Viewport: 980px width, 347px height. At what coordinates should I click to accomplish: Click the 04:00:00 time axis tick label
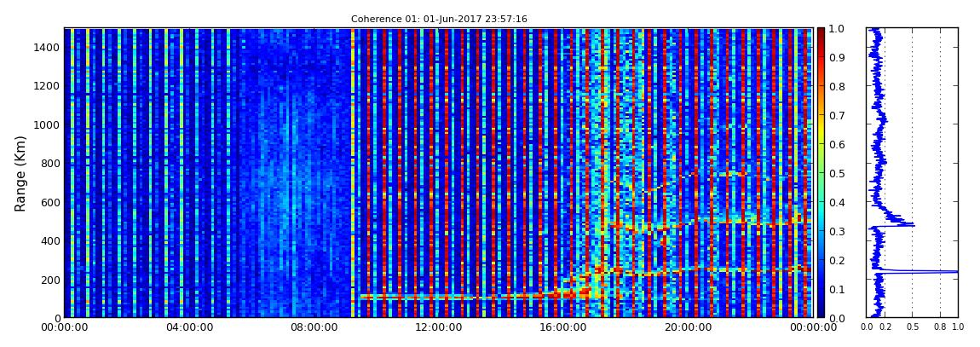[x=188, y=327]
